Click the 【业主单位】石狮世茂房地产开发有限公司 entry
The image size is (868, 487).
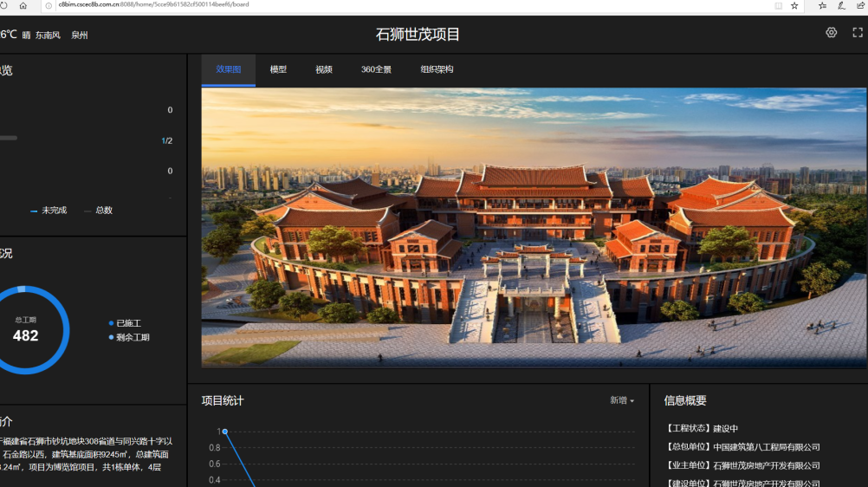(x=742, y=465)
